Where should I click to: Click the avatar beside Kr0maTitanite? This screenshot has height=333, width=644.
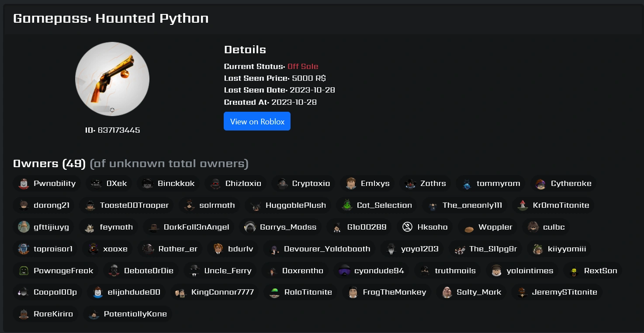tap(523, 206)
